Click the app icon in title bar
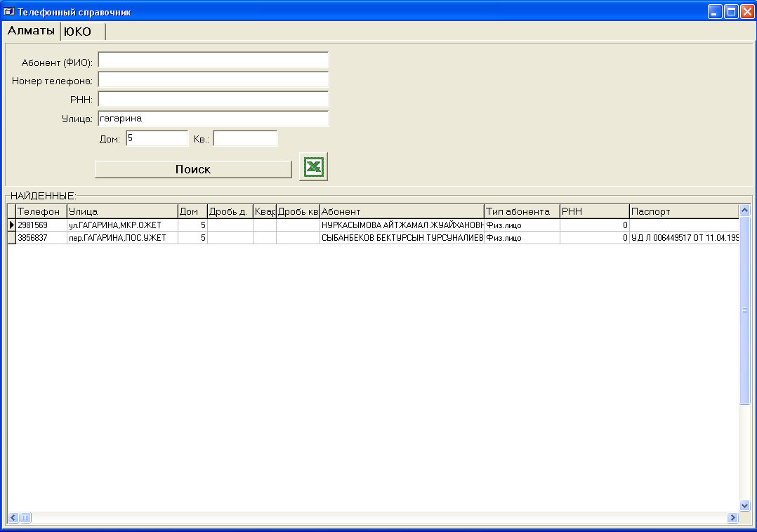This screenshot has height=532, width=757. click(10, 12)
